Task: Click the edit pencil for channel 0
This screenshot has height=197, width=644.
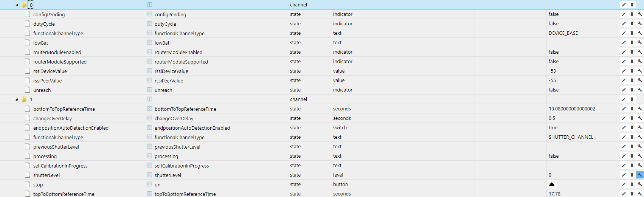Action: click(x=624, y=5)
